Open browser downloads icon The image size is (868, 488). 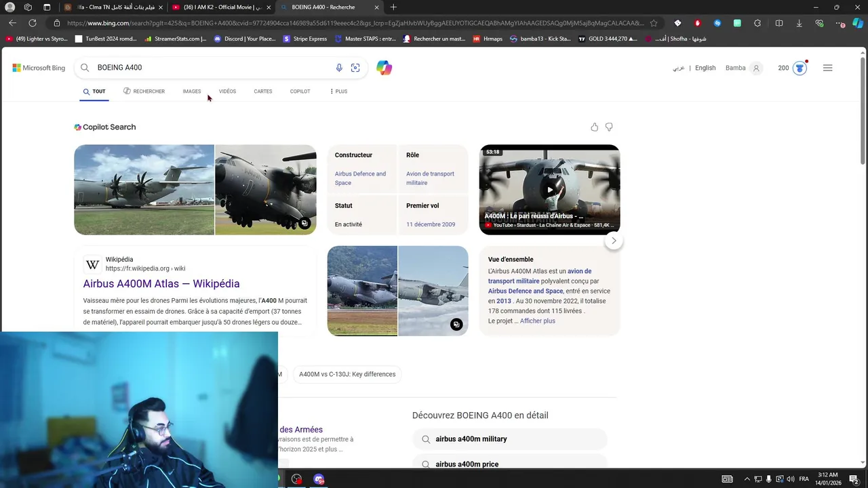tap(799, 23)
